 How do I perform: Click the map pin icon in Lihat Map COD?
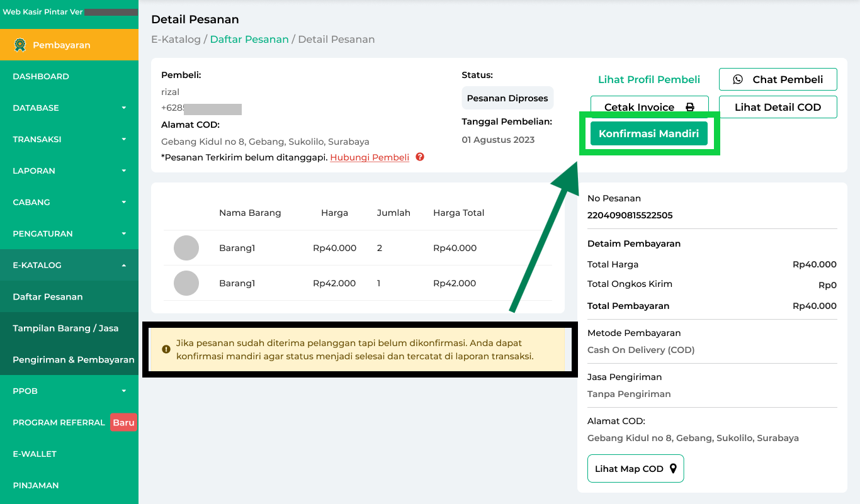[x=673, y=469]
